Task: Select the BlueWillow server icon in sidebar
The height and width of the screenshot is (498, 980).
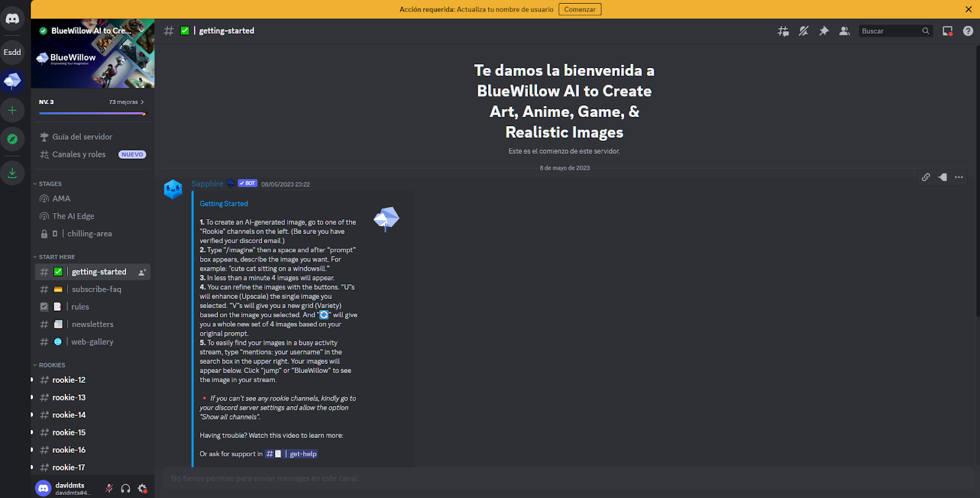Action: pyautogui.click(x=12, y=81)
